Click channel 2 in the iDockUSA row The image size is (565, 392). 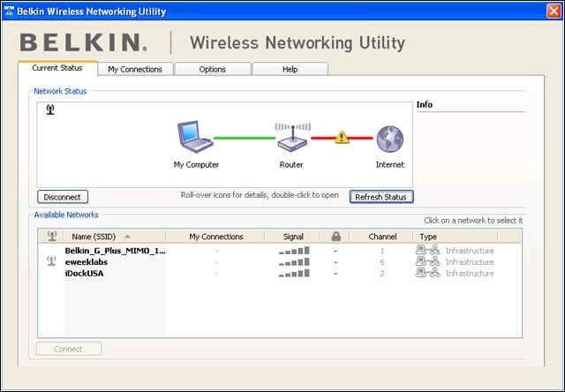click(x=382, y=274)
